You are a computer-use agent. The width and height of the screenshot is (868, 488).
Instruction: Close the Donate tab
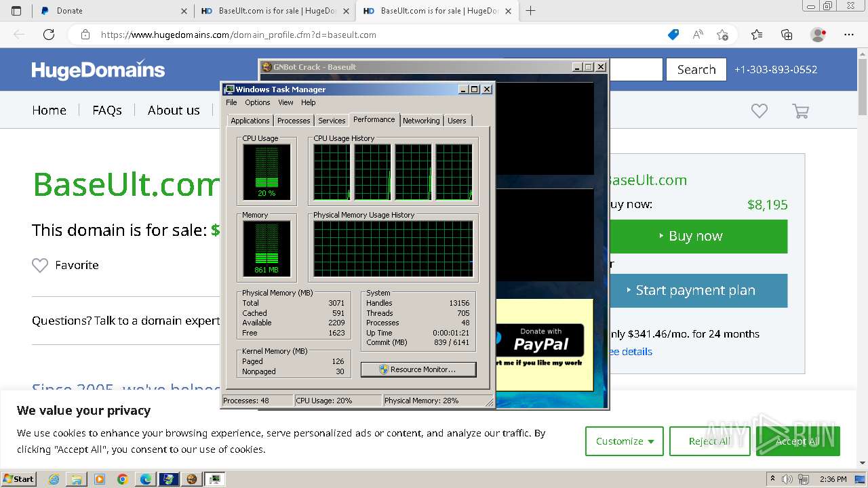pyautogui.click(x=184, y=11)
